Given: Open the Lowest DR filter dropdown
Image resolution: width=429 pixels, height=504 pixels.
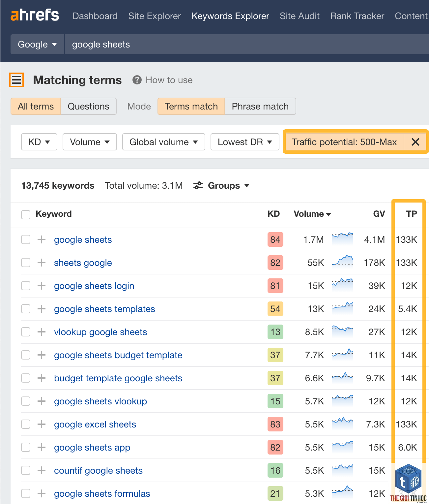Looking at the screenshot, I should click(245, 142).
